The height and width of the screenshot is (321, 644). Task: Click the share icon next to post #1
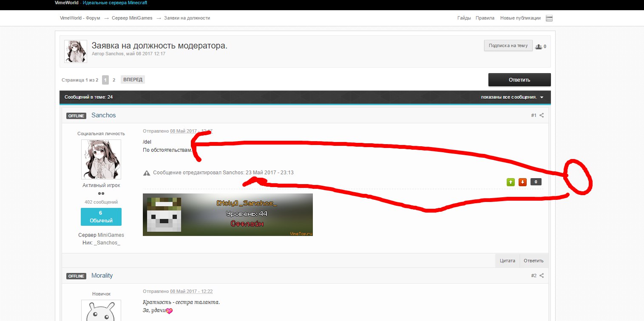pos(542,115)
